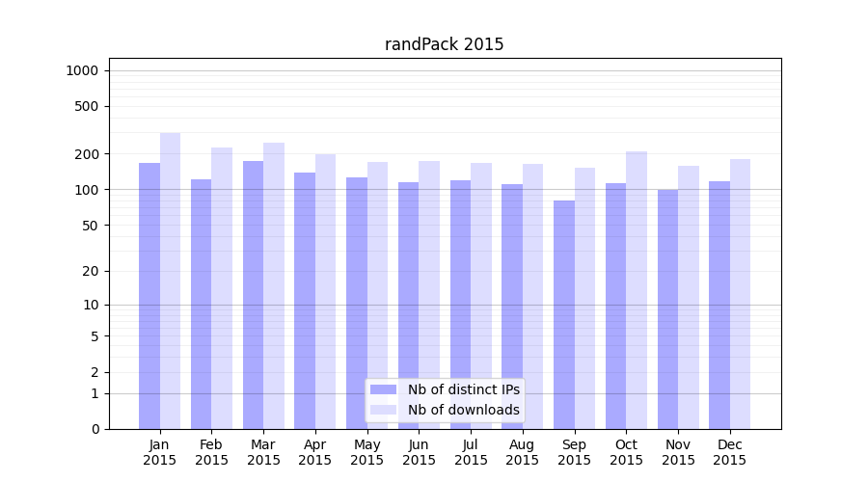Image resolution: width=868 pixels, height=482 pixels.
Task: Click the 'Jun 2015' x-axis label
Action: (419, 452)
